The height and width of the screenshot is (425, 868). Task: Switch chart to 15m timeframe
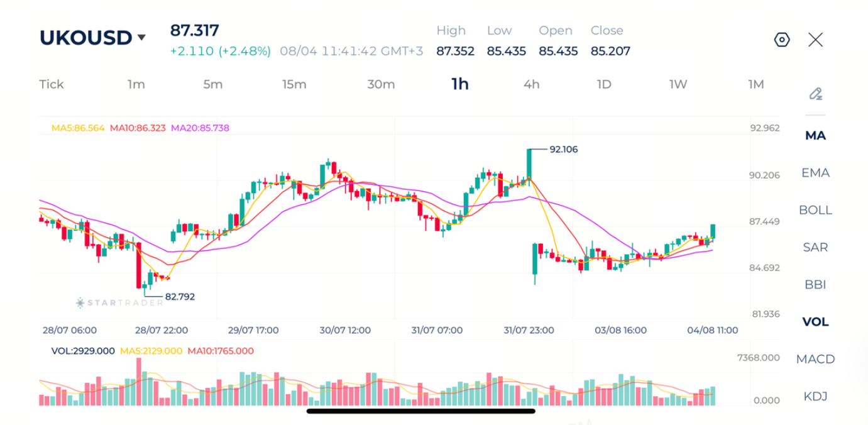coord(294,84)
